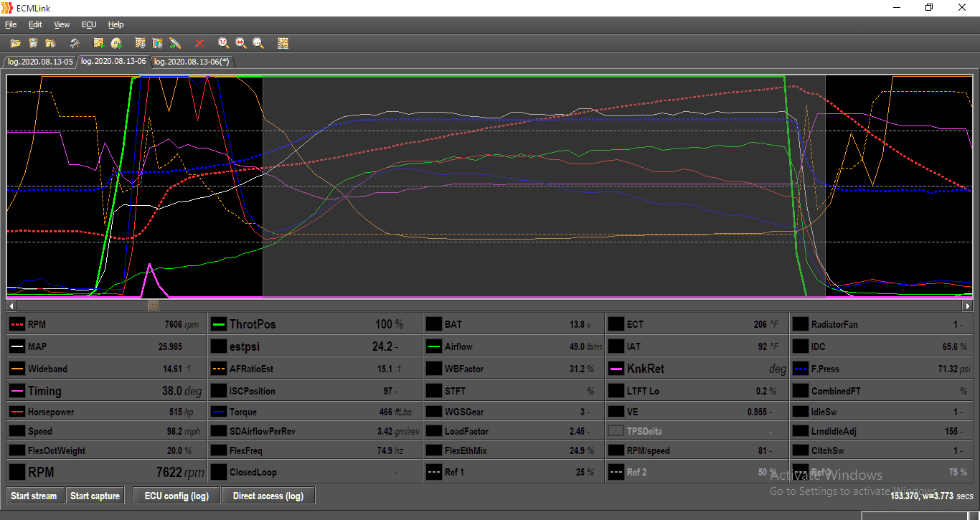Click the FlexEthMix 24.9 % row
The image size is (980, 520).
(x=514, y=450)
